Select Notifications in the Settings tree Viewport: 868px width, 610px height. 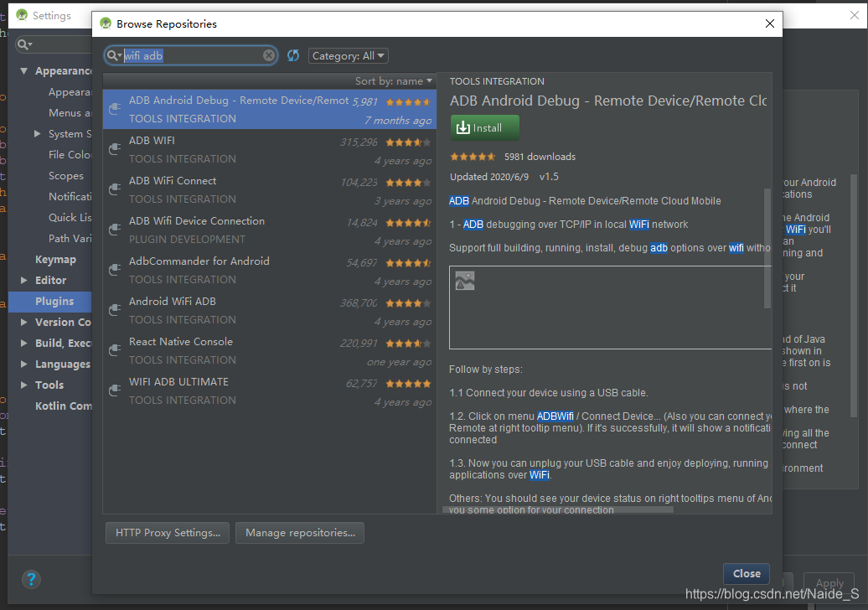(x=70, y=197)
